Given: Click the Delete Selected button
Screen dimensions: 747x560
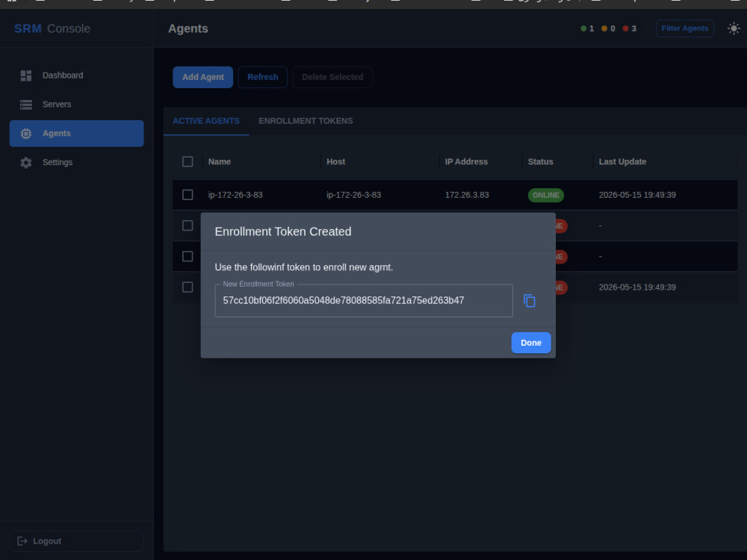Looking at the screenshot, I should tap(332, 77).
